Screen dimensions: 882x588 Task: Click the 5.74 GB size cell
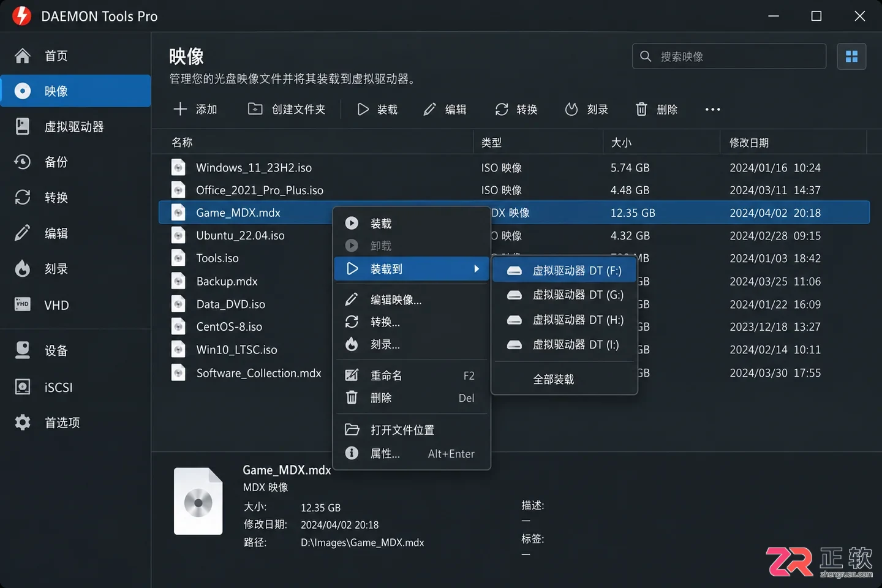tap(630, 168)
